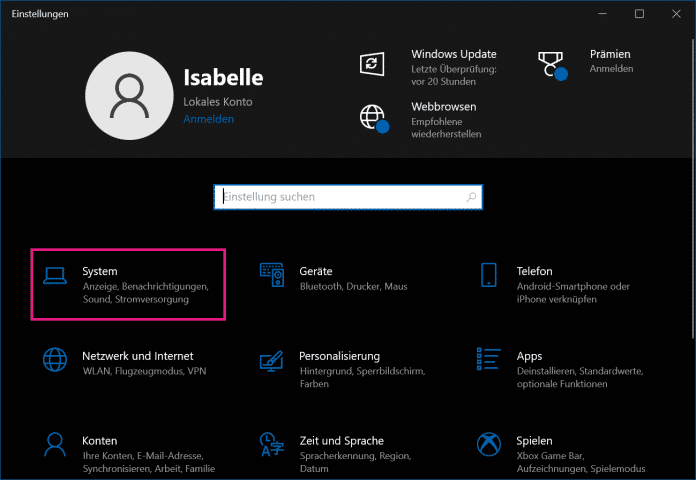Click the System laptop icon

point(54,277)
